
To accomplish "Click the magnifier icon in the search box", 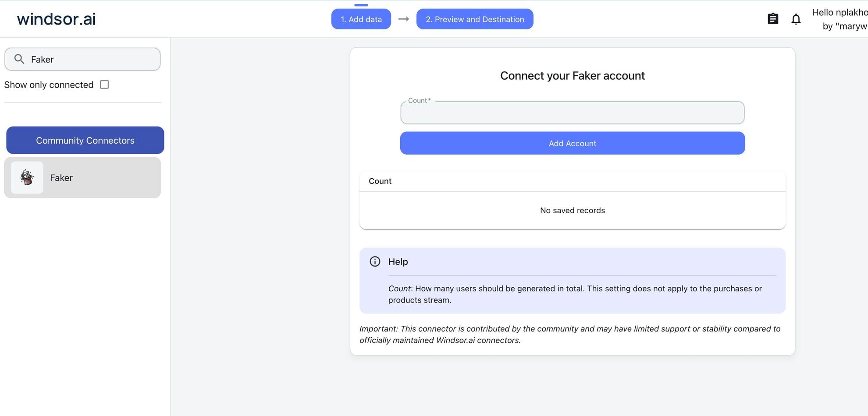I will point(19,59).
